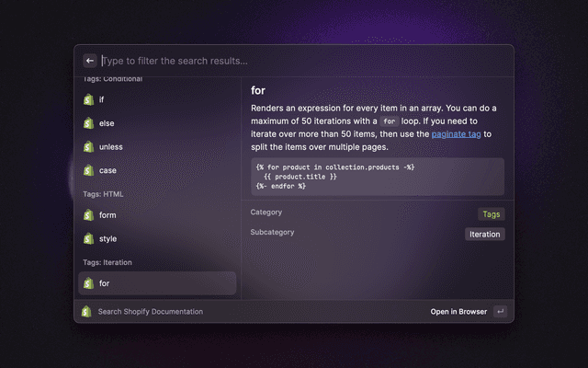The width and height of the screenshot is (588, 368).
Task: Click the Shopify icon beside 'style'
Action: (x=89, y=239)
